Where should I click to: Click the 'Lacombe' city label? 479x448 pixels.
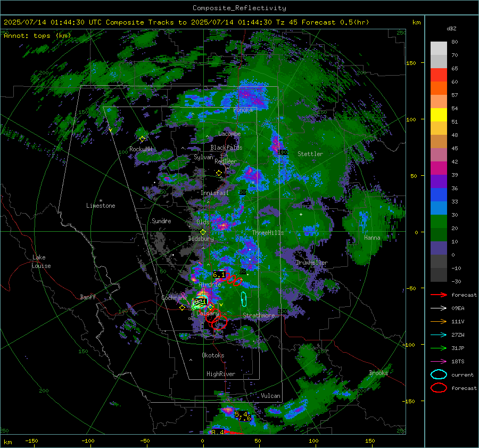pyautogui.click(x=229, y=134)
